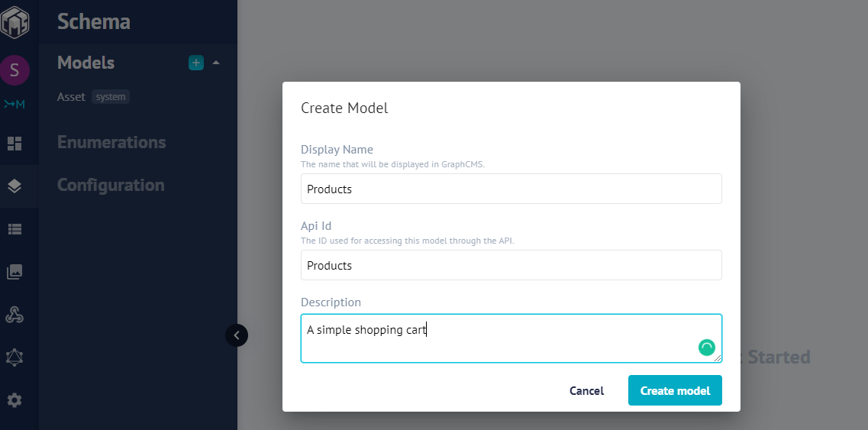The width and height of the screenshot is (868, 430).
Task: Select the Schema layers icon
Action: 15,186
